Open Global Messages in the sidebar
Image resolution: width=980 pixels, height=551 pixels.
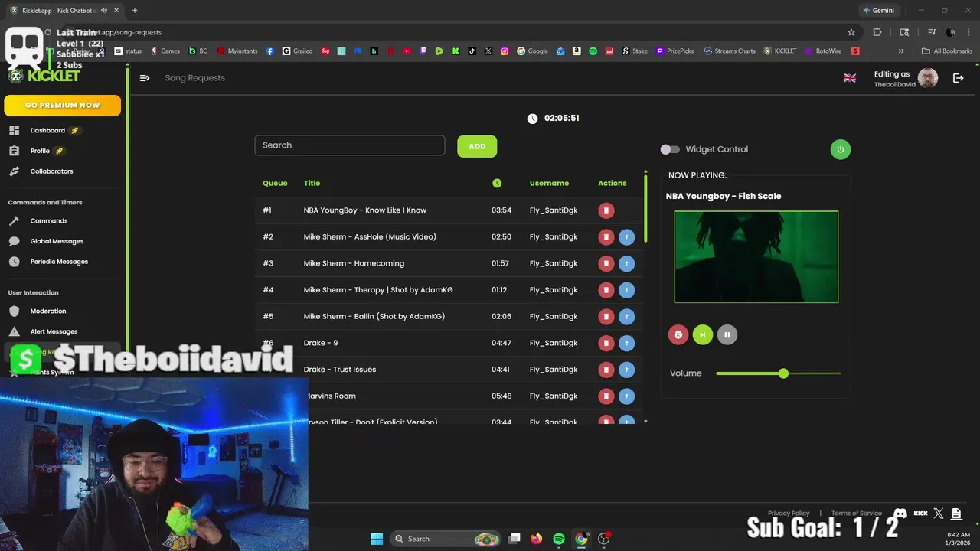(56, 241)
